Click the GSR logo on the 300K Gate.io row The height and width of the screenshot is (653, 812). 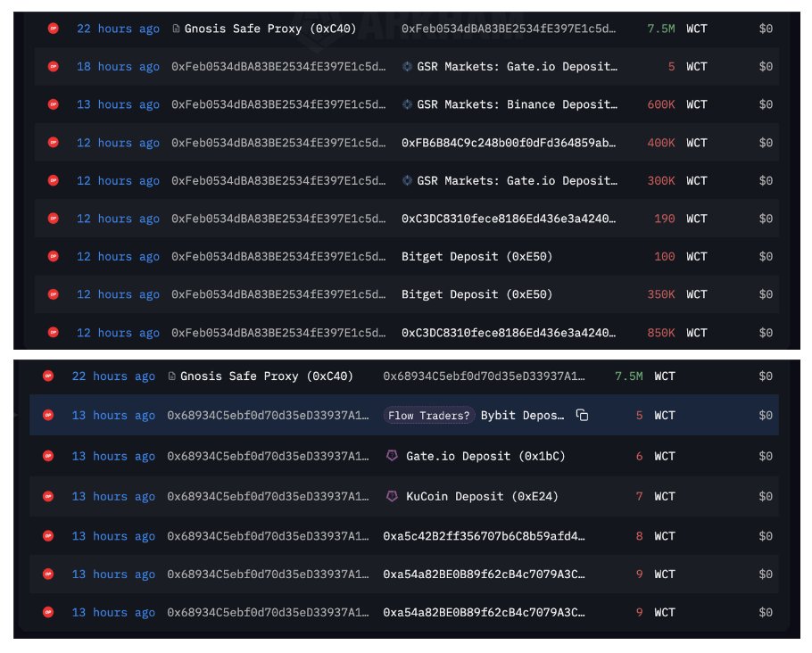click(x=408, y=180)
